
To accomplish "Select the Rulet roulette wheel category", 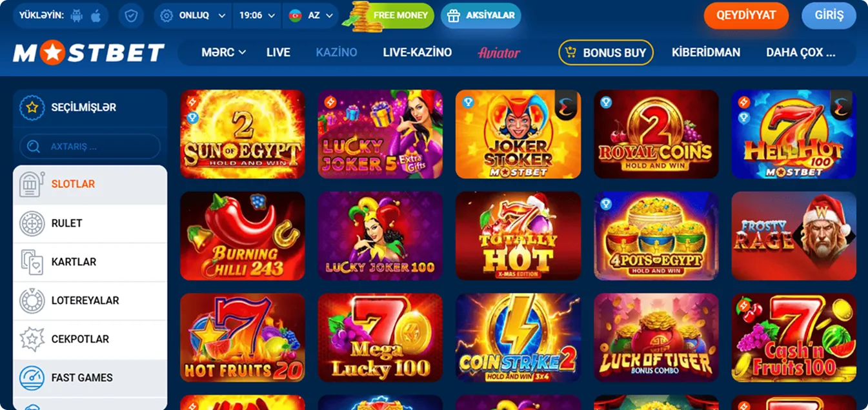I will coord(90,223).
